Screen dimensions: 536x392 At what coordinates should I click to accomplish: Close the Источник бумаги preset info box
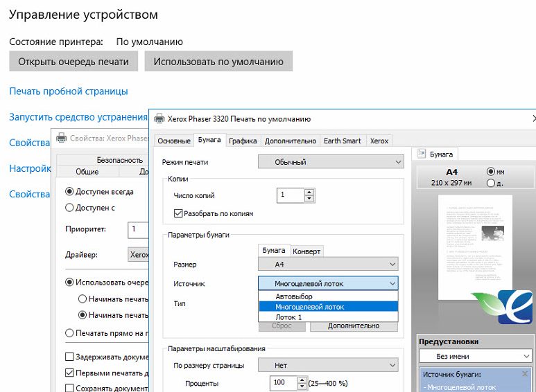[x=525, y=373]
